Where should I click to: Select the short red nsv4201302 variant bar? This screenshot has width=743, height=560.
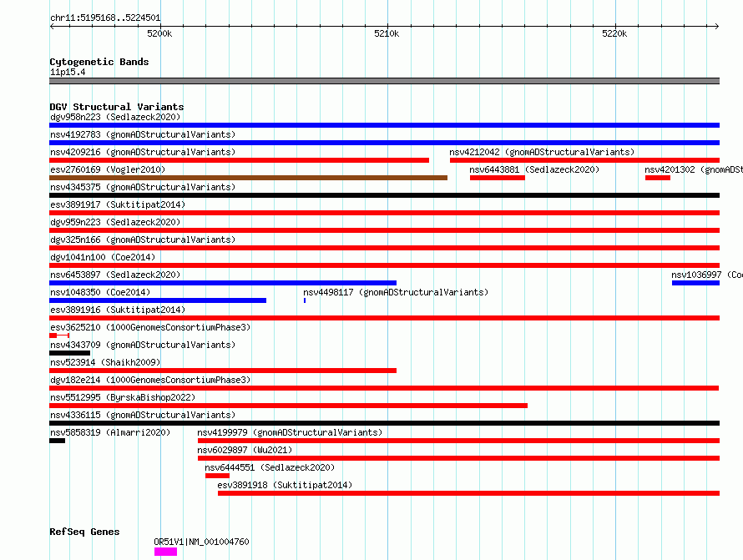658,178
